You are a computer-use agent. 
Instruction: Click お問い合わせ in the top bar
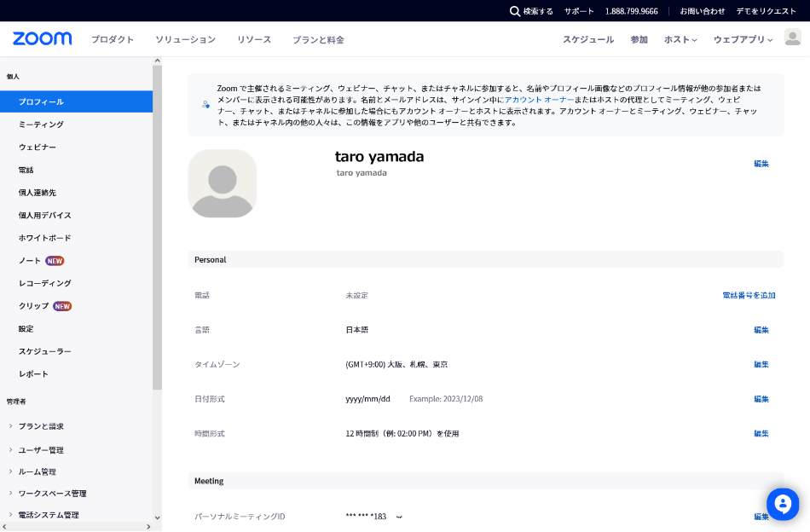coord(702,11)
